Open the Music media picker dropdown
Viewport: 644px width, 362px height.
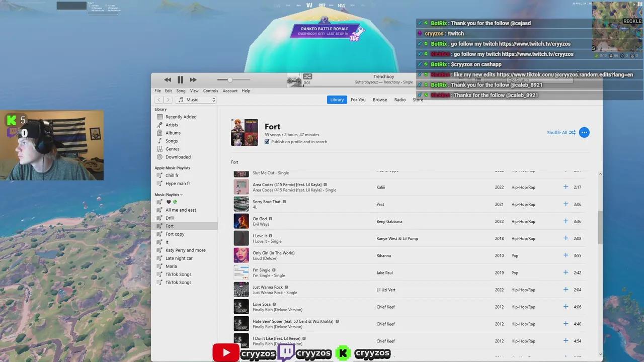tap(196, 100)
